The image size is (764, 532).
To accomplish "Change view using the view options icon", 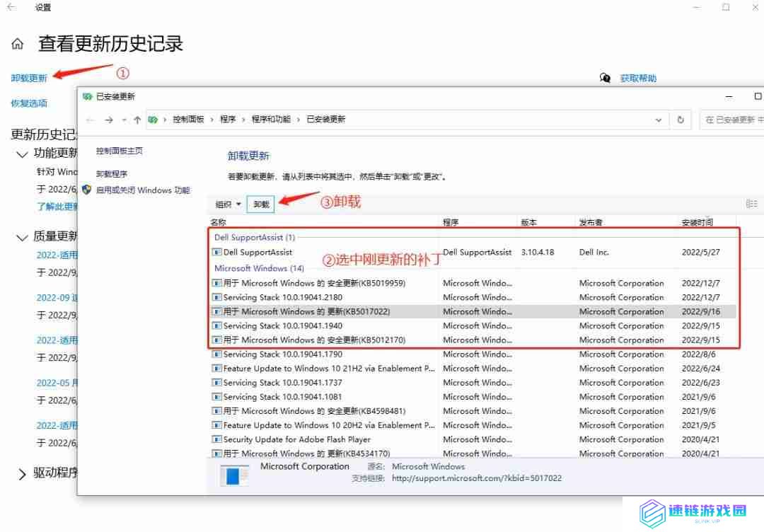I will [x=752, y=204].
